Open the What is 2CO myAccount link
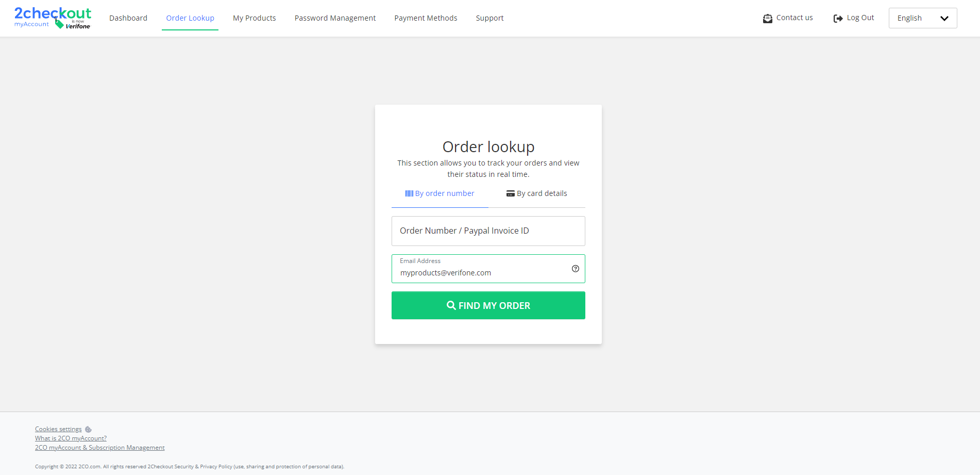Screen dimensions: 980x475 71,438
